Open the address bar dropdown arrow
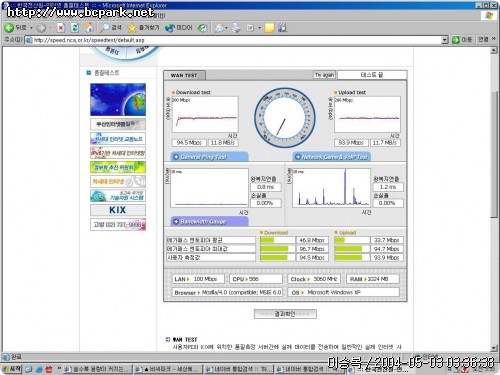This screenshot has width=500, height=375. [x=445, y=40]
